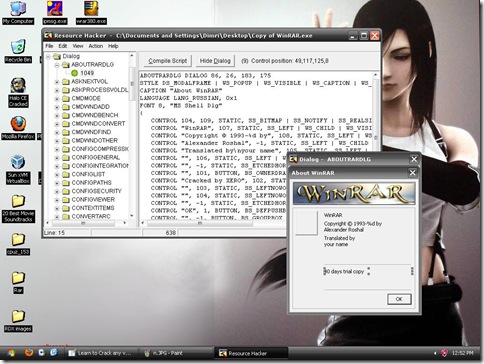The width and height of the screenshot is (484, 364).
Task: Expand the ASKPROCESSVOLDLG folder
Action: 57,90
